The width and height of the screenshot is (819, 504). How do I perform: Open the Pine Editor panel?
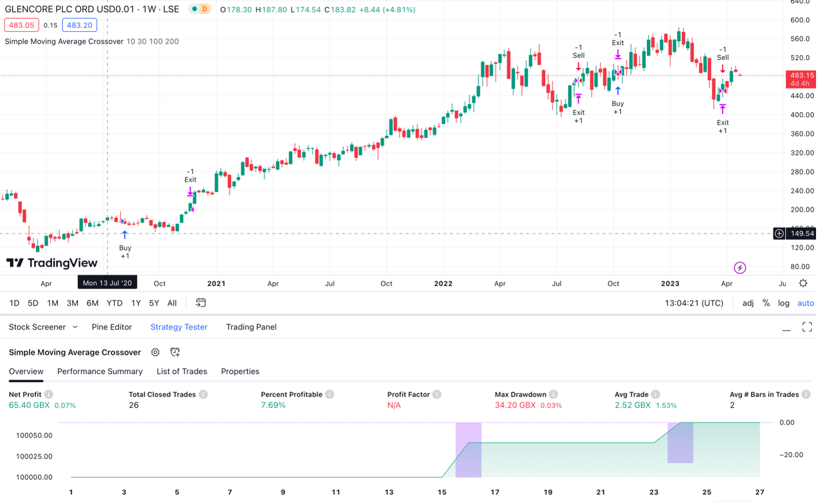click(112, 327)
